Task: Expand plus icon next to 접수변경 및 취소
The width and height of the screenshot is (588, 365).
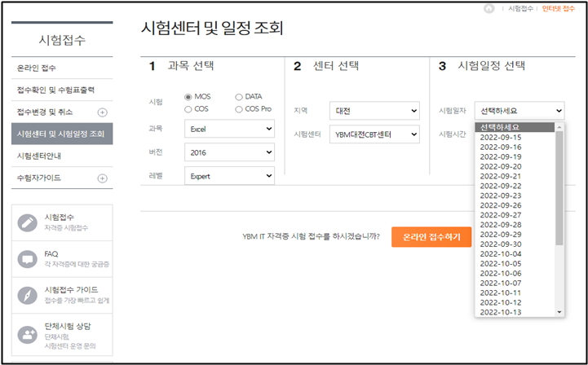Action: pos(102,112)
